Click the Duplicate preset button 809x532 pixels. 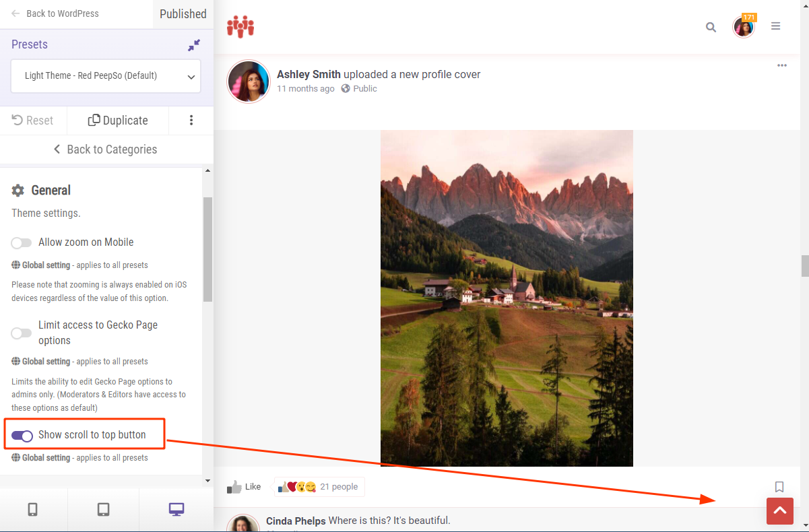(118, 121)
